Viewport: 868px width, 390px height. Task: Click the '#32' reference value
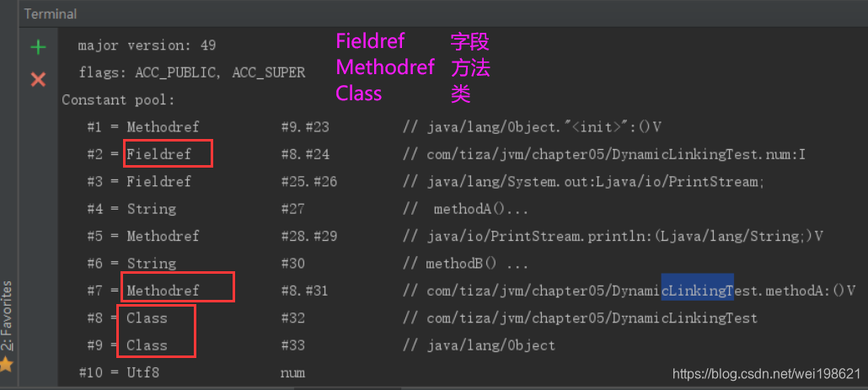[292, 318]
